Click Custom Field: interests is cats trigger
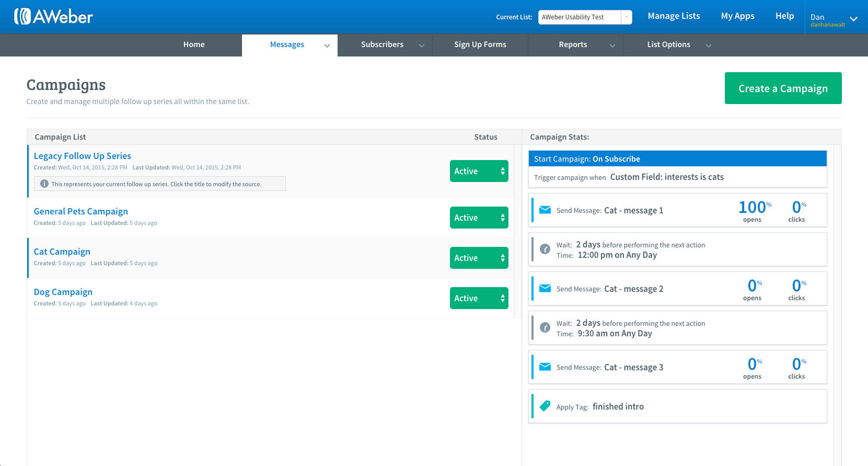 (667, 177)
